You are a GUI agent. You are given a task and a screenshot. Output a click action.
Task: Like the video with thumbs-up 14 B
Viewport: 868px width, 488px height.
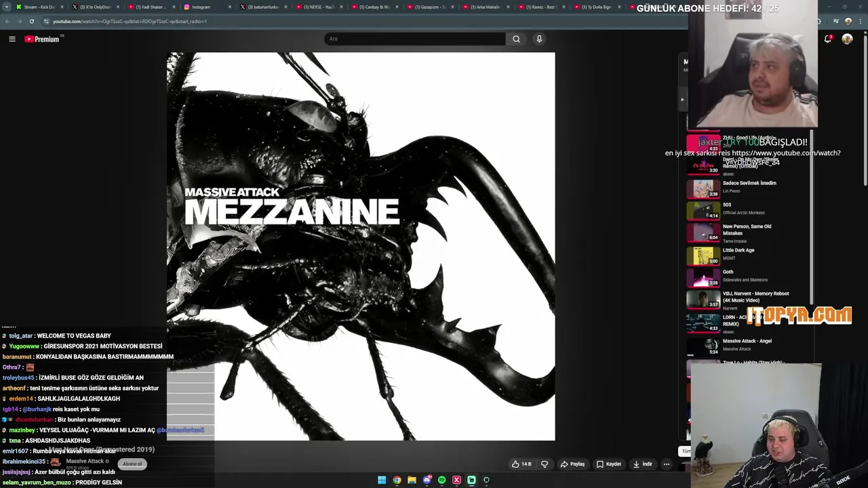tap(521, 464)
